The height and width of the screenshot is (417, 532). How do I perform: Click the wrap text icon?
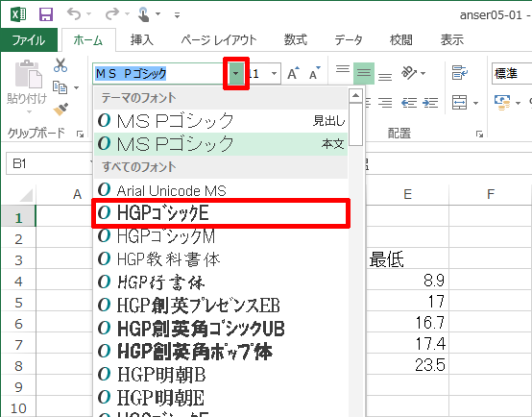pyautogui.click(x=460, y=73)
